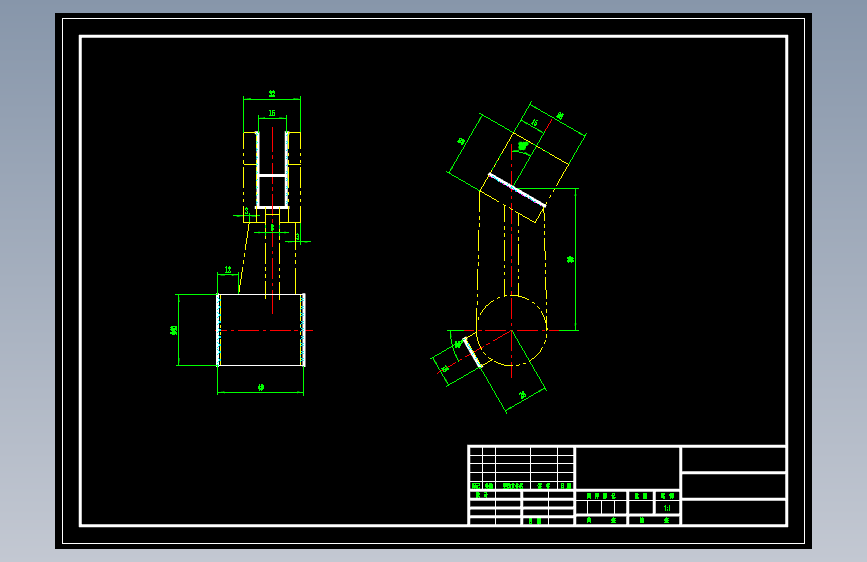
Task: Select the "25" dimension text below the circle
Action: click(x=523, y=395)
